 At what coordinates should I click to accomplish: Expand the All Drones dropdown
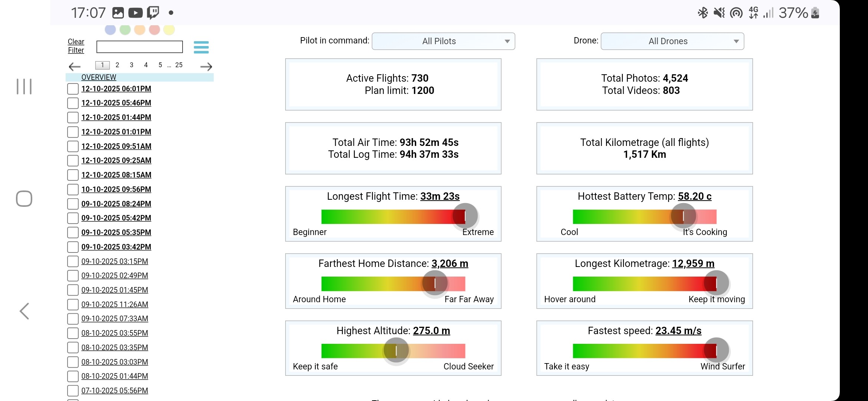click(x=672, y=41)
